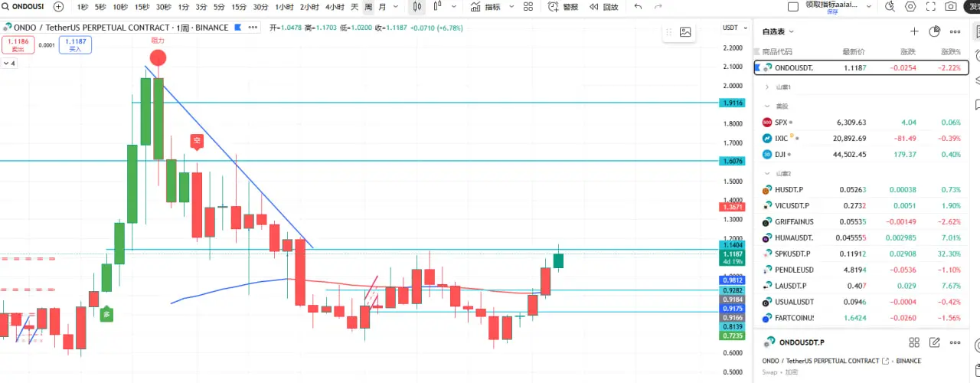Select ONDOUSDT. row in the watchlist
This screenshot has height=383, width=980.
861,67
